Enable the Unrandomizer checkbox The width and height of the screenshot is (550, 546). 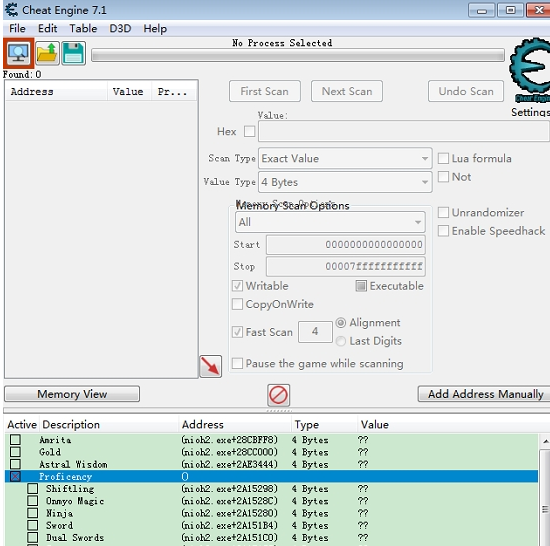point(443,213)
